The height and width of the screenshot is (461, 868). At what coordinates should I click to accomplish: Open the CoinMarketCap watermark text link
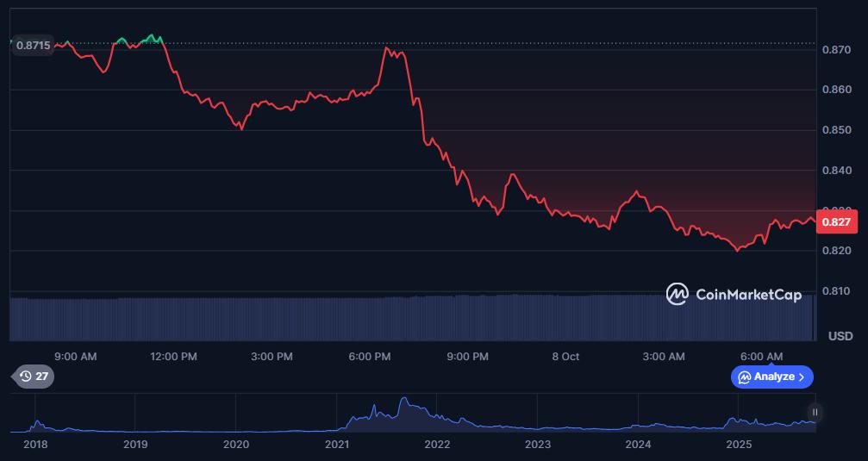(x=748, y=295)
